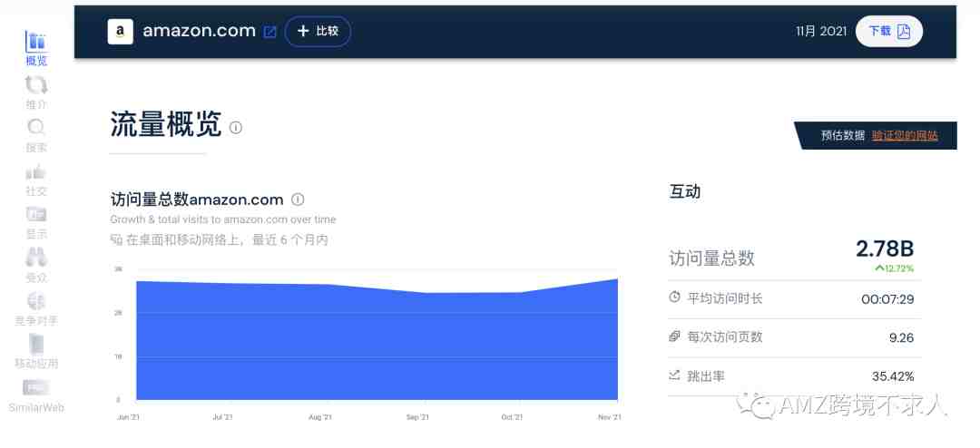Click the 9.26 pages per visit value
This screenshot has height=448, width=980.
[x=901, y=338]
